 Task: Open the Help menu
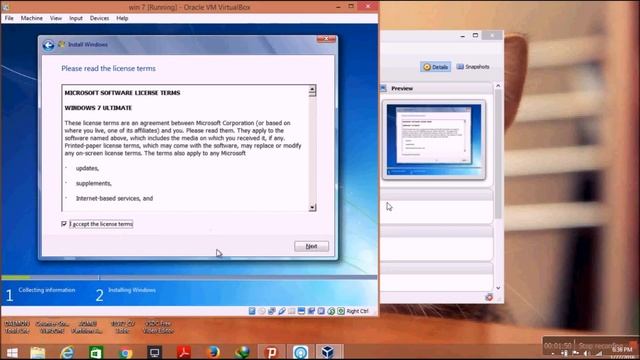(x=122, y=18)
